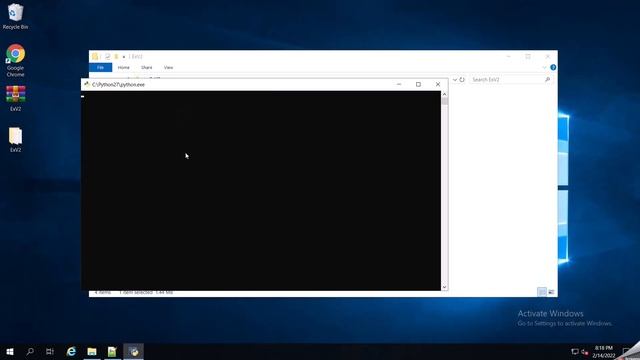Viewport: 640px width, 360px height.
Task: Click the folder icon in Explorer title bar
Action: click(95, 56)
